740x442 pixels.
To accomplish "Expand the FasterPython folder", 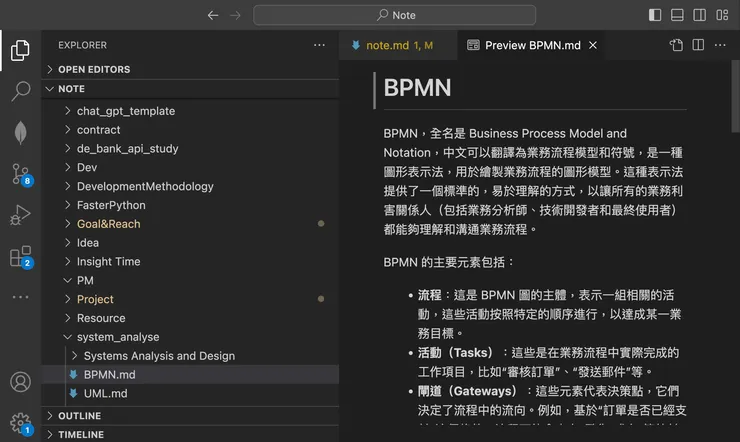I will (x=190, y=205).
